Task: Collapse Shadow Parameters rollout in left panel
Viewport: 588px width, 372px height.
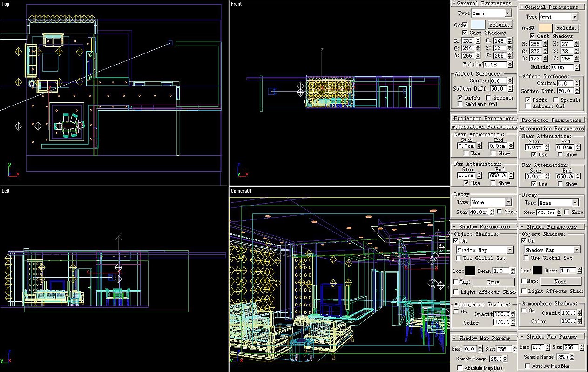Action: pos(483,226)
